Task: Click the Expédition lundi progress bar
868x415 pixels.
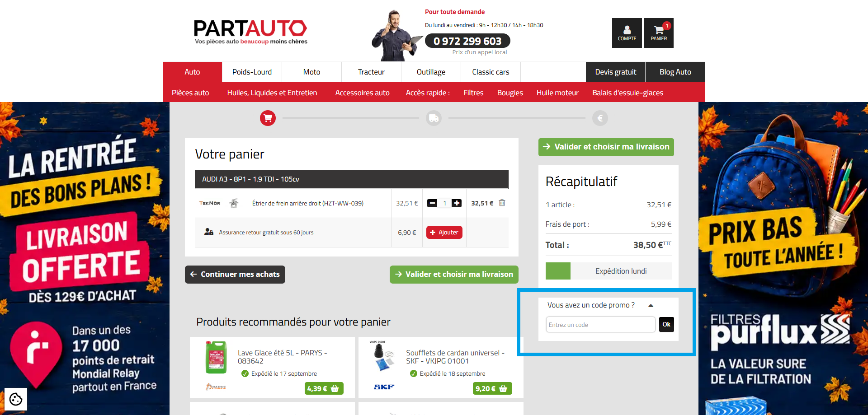Action: (x=609, y=271)
